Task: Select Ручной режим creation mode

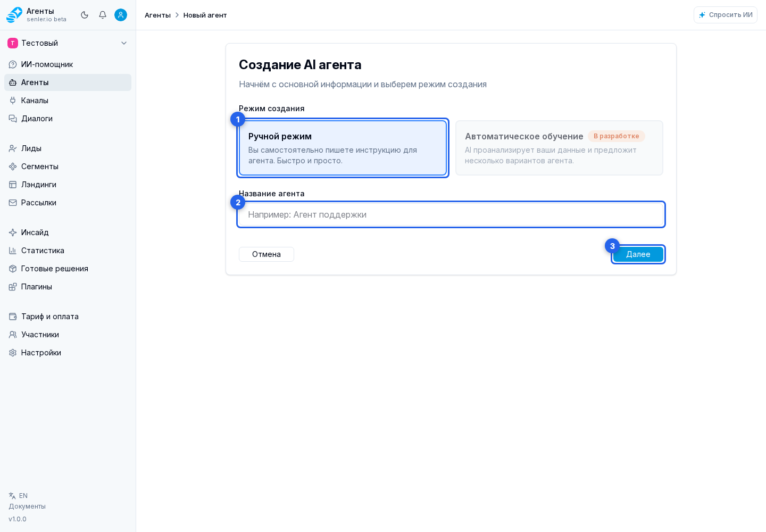Action: (343, 148)
